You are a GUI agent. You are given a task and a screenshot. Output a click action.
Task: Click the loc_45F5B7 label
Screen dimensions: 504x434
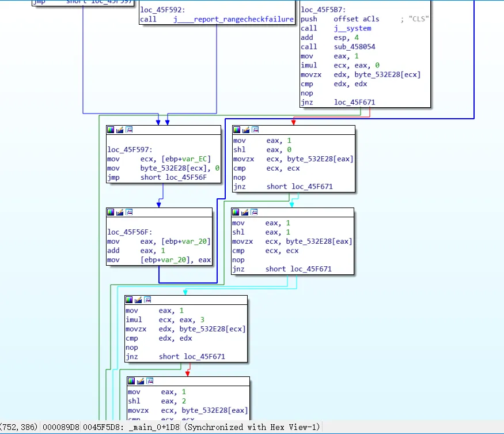coord(323,10)
